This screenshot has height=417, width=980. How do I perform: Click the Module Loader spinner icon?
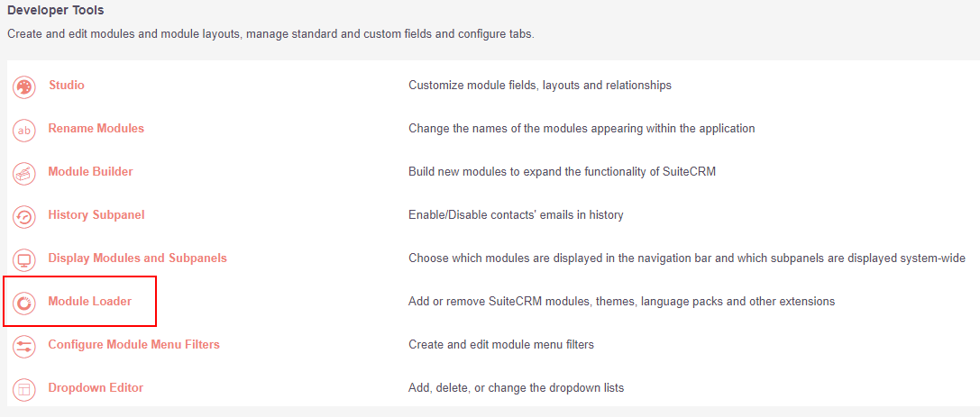tap(24, 303)
